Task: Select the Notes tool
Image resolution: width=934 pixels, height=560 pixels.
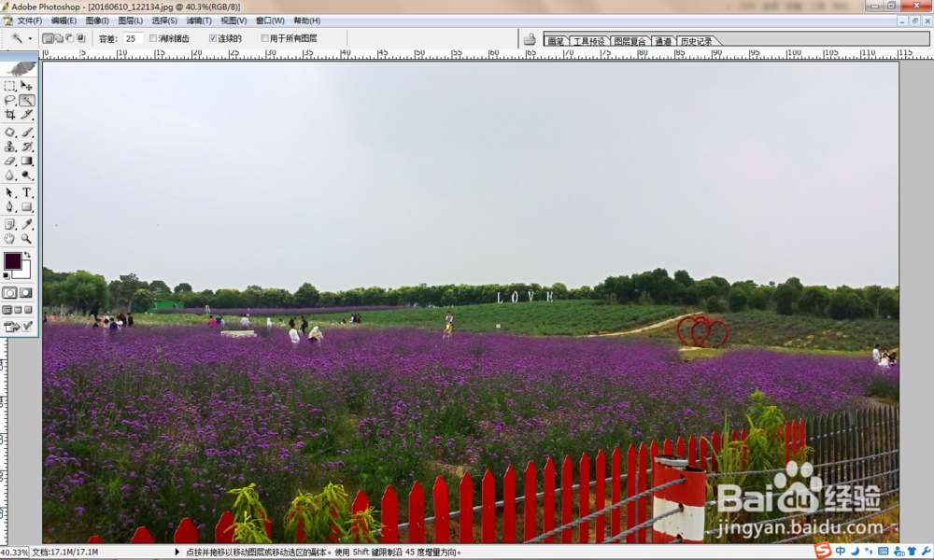Action: click(9, 224)
